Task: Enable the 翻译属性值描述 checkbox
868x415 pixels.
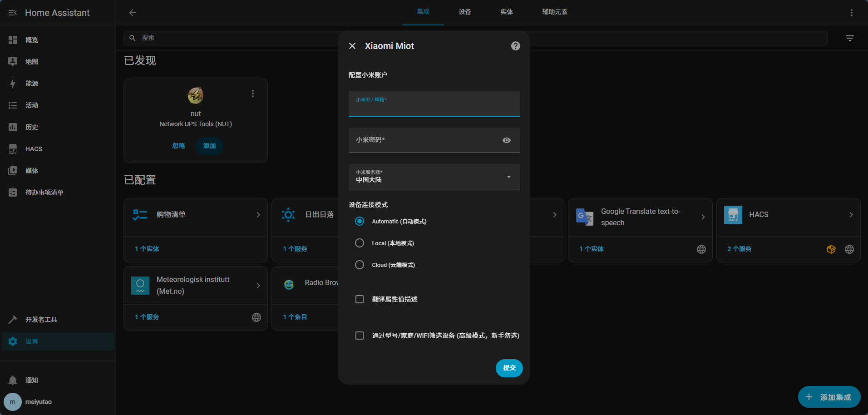Action: point(360,299)
